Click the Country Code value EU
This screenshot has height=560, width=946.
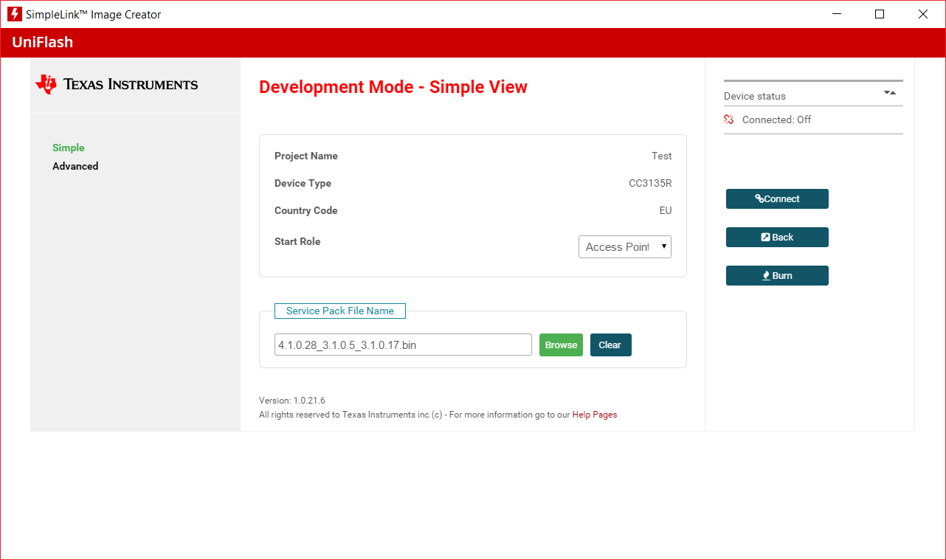tap(666, 210)
